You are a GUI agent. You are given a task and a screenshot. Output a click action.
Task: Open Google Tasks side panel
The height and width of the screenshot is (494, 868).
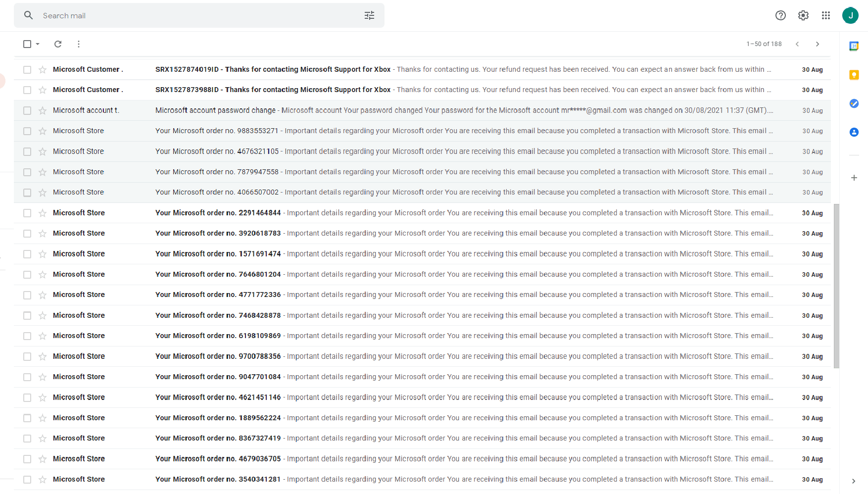tap(854, 103)
